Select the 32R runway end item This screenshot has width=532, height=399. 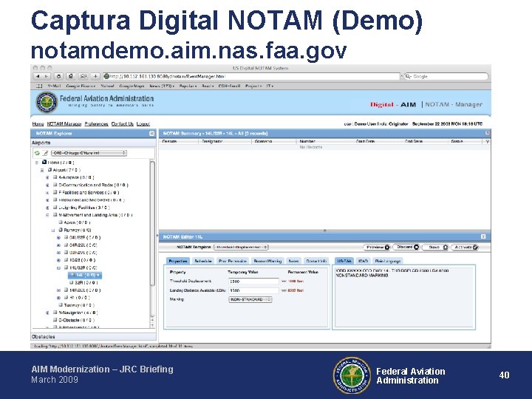83,282
